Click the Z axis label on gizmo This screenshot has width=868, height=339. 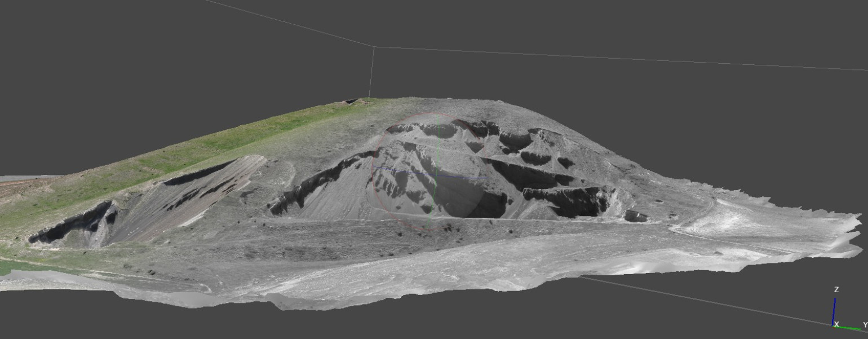(x=836, y=289)
